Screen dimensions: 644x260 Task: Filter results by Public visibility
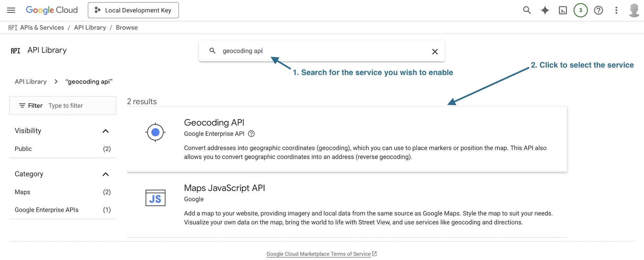pyautogui.click(x=23, y=149)
